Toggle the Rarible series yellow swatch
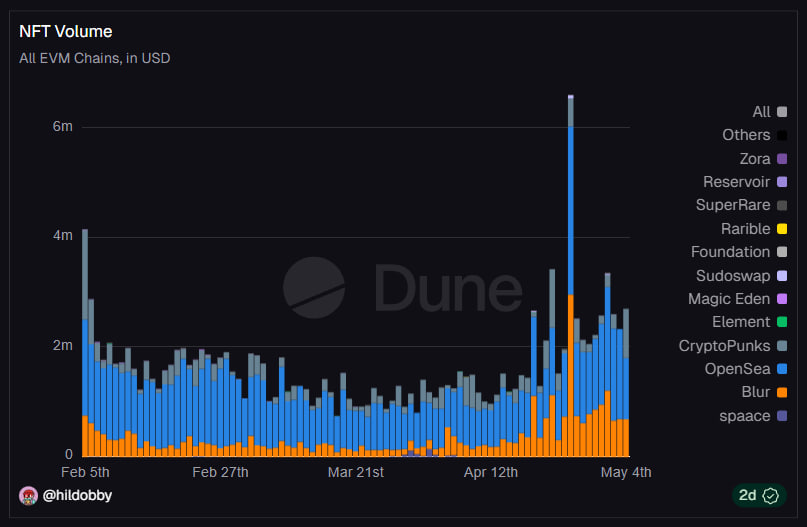The height and width of the screenshot is (527, 807). point(782,229)
